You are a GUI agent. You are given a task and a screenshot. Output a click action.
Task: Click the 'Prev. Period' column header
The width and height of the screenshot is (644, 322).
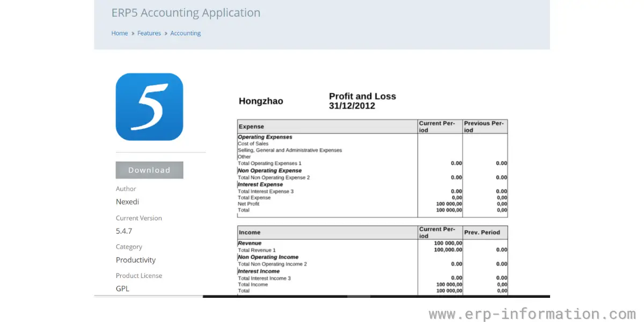(482, 232)
